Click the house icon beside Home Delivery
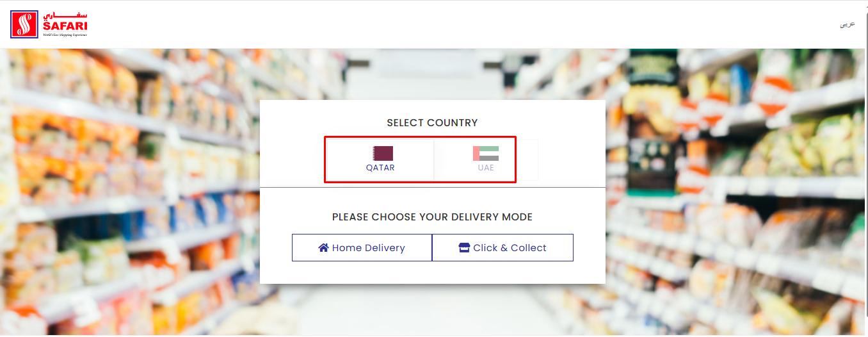 point(323,247)
